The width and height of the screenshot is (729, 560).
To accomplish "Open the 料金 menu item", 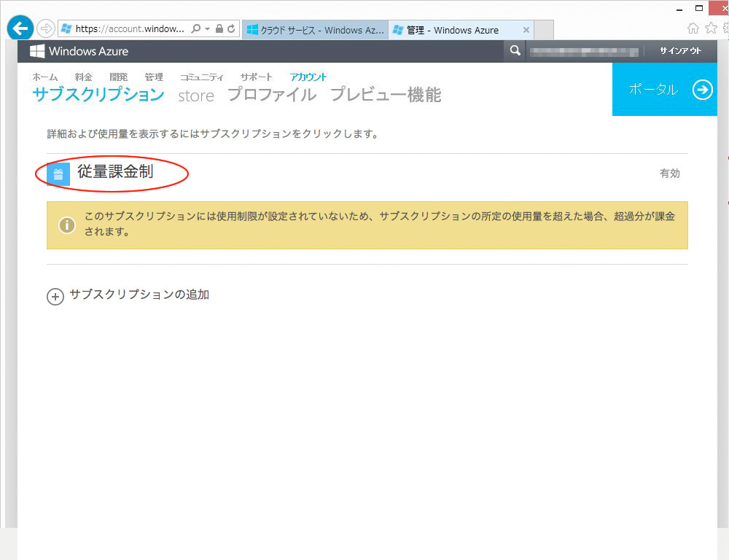I will 84,77.
